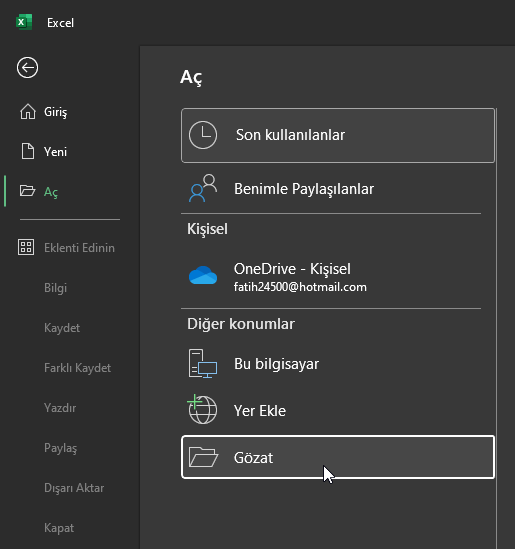Click the people icon for shared files

click(203, 188)
